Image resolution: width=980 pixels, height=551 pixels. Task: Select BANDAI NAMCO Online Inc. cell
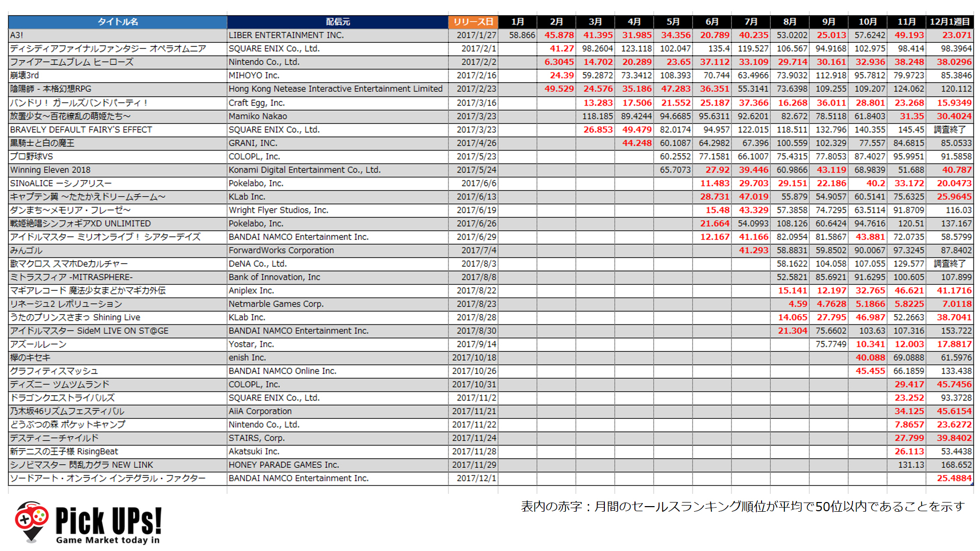coord(338,371)
